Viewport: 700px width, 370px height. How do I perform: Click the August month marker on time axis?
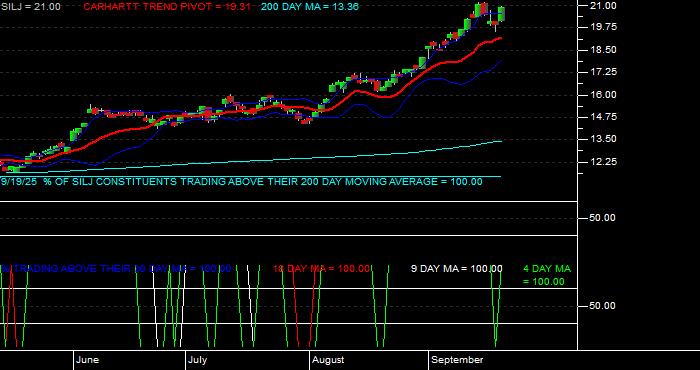[x=328, y=360]
